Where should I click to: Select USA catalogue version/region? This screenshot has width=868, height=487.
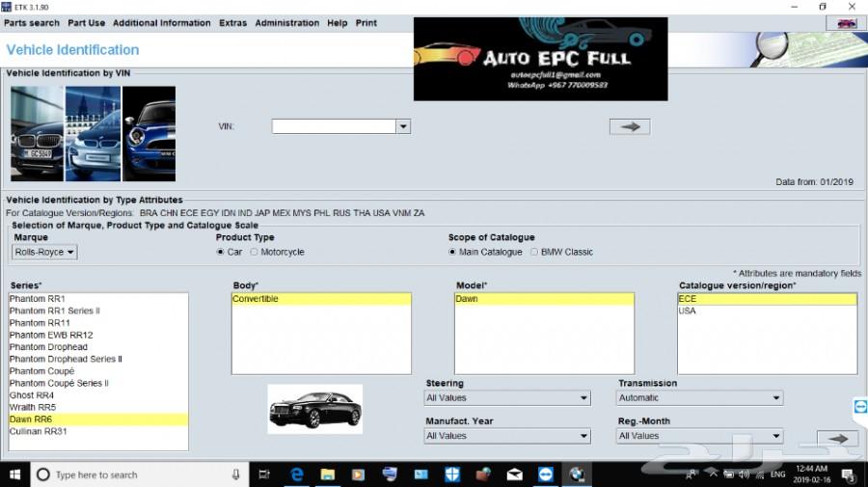coord(768,311)
